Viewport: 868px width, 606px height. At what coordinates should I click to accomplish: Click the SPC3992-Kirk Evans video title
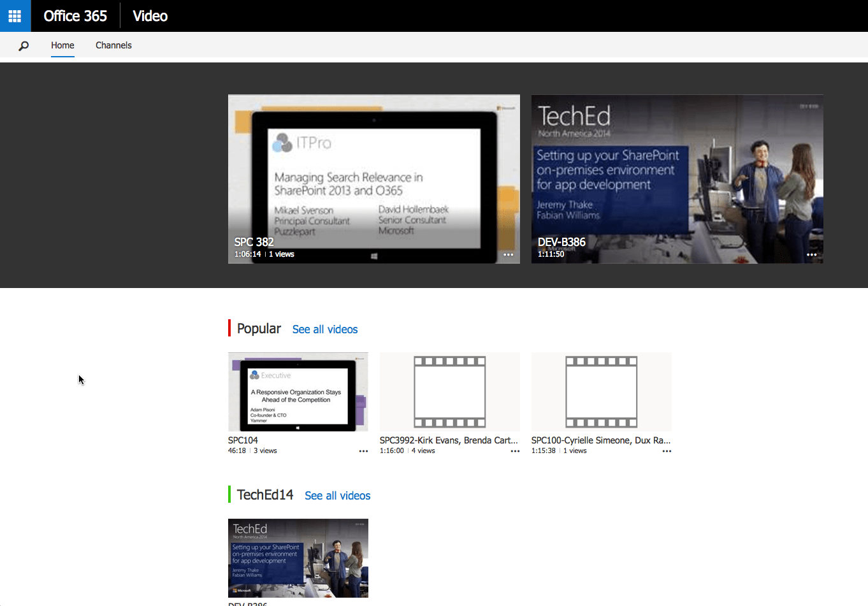point(448,440)
